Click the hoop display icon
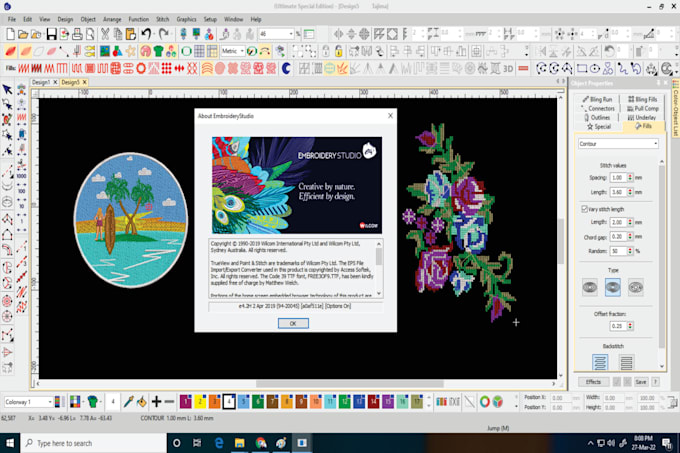 tap(186, 51)
